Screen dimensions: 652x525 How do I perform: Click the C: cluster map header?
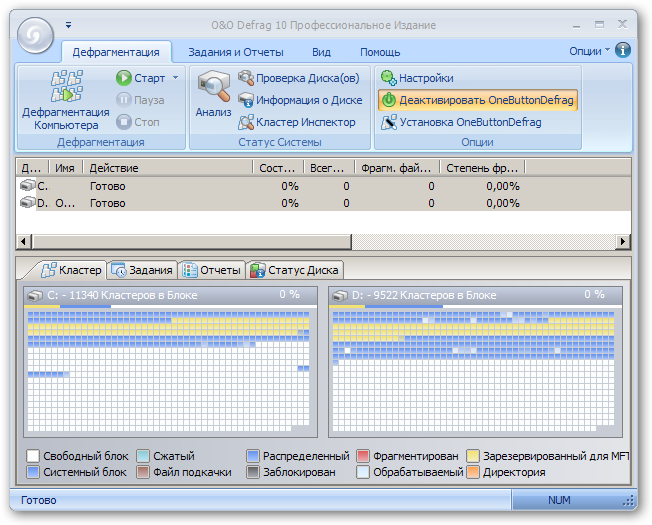tap(170, 295)
